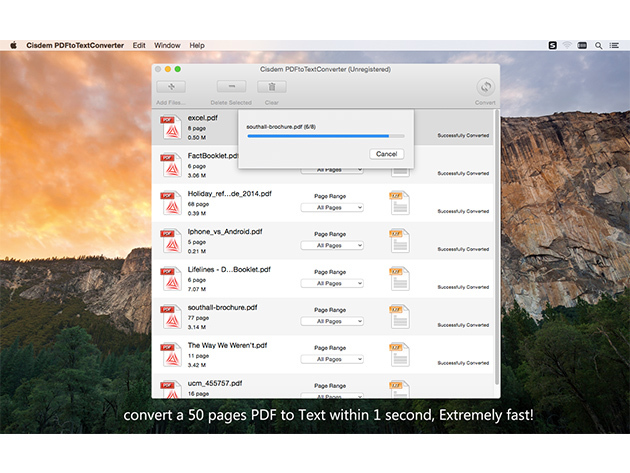Click the '7.07 M' file size text
Image resolution: width=630 pixels, height=473 pixels.
pyautogui.click(x=196, y=289)
